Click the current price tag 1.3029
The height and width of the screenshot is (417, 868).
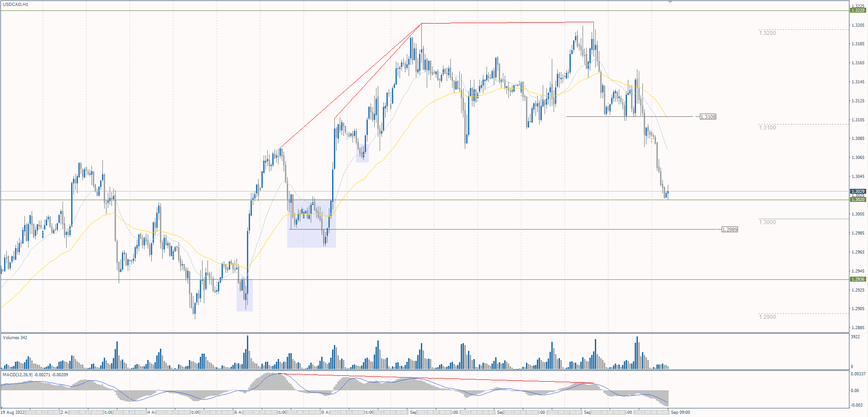tap(858, 192)
